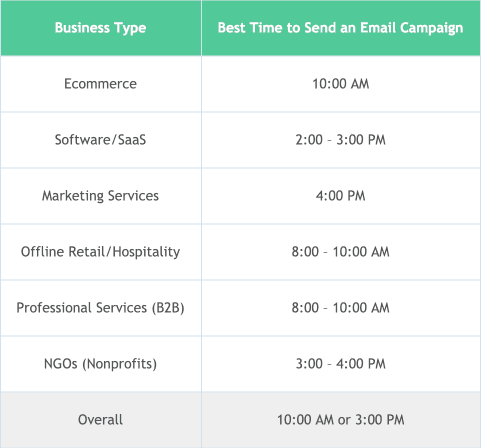Image resolution: width=481 pixels, height=448 pixels.
Task: Click the Business Type column header
Action: coord(101,28)
